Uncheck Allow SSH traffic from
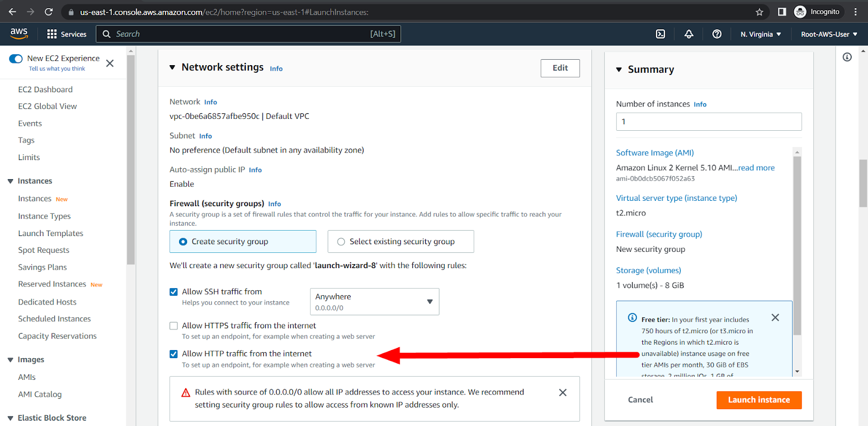The image size is (868, 426). [x=174, y=292]
